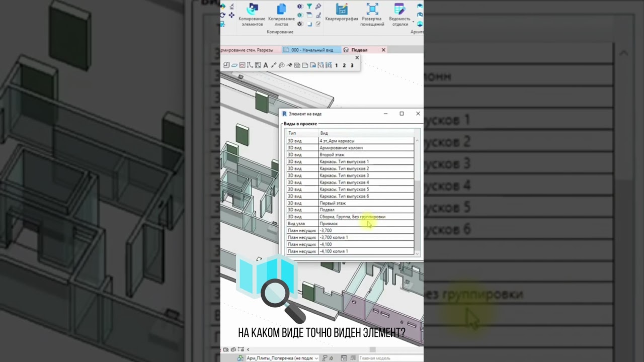
Task: Open the Копирование элементов tool
Action: pyautogui.click(x=252, y=14)
